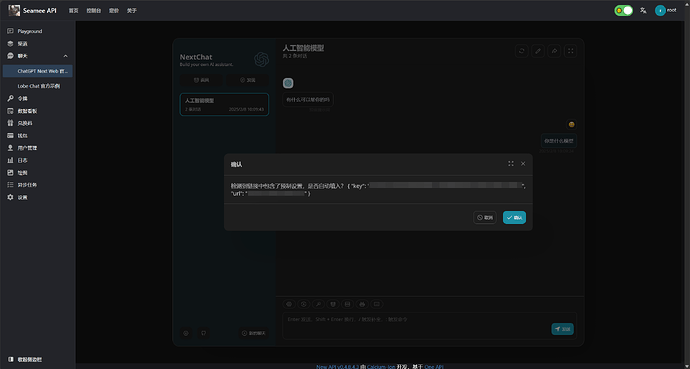The image size is (690, 369).
Task: Open the language translation icon in the header
Action: (x=643, y=10)
